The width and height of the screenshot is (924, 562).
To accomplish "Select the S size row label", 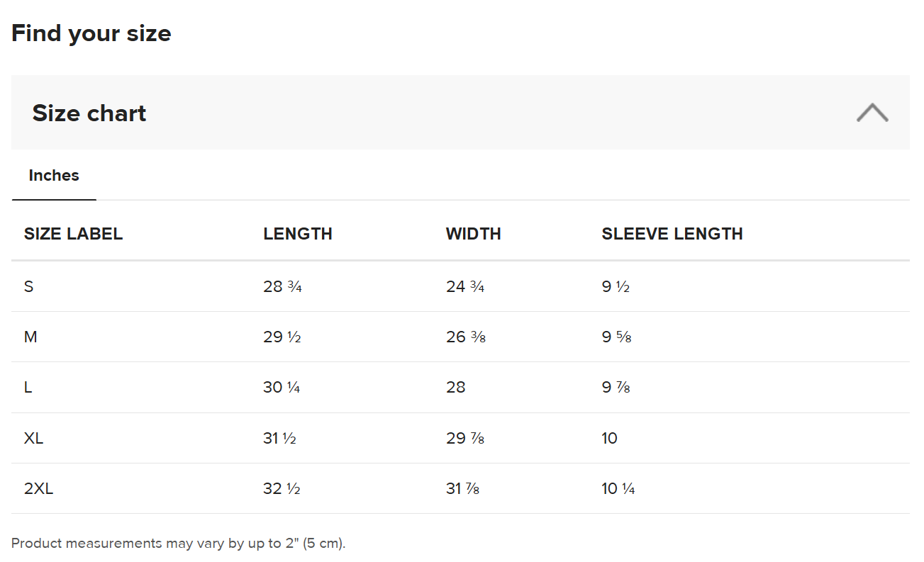I will coord(28,287).
